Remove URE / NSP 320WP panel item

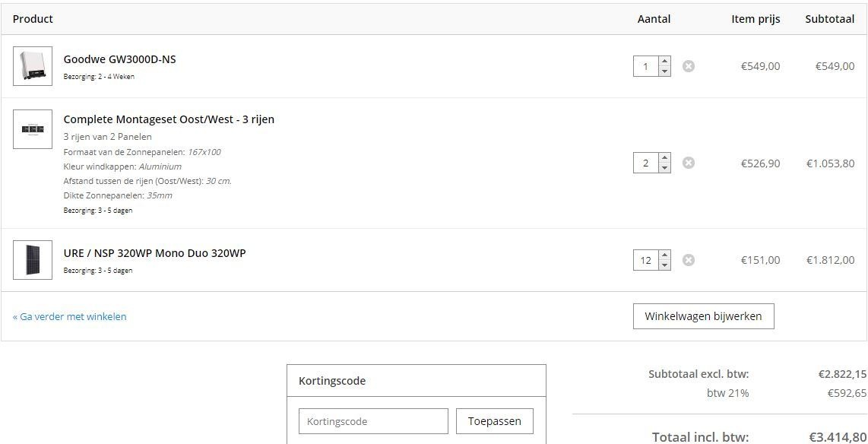(689, 260)
